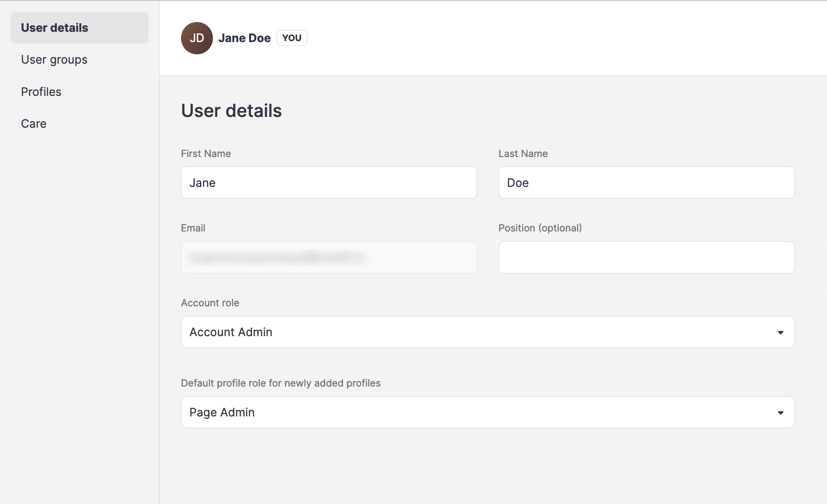827x504 pixels.
Task: Click the Jane Doe name in header
Action: point(244,38)
